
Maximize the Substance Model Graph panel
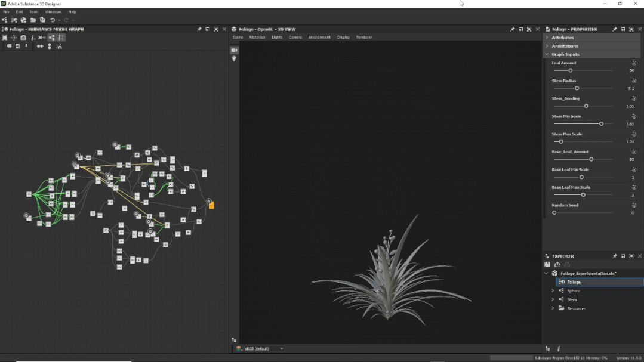(216, 29)
